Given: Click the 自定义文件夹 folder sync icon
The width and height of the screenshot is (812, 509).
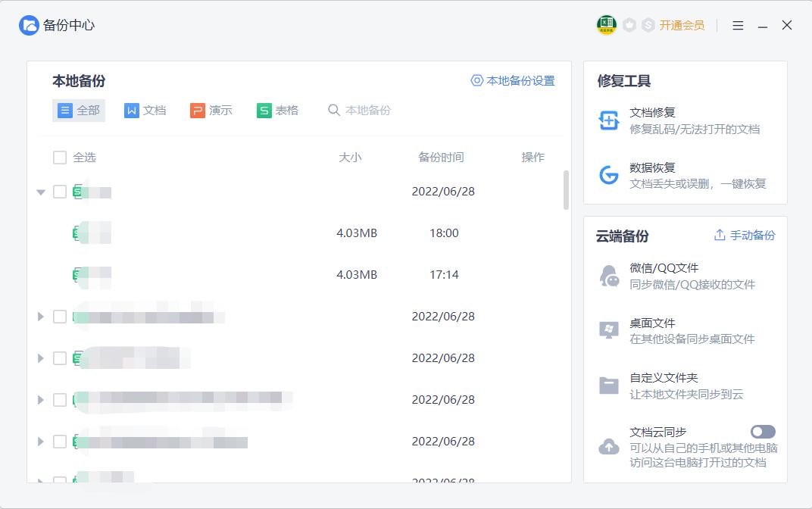Looking at the screenshot, I should click(x=607, y=385).
